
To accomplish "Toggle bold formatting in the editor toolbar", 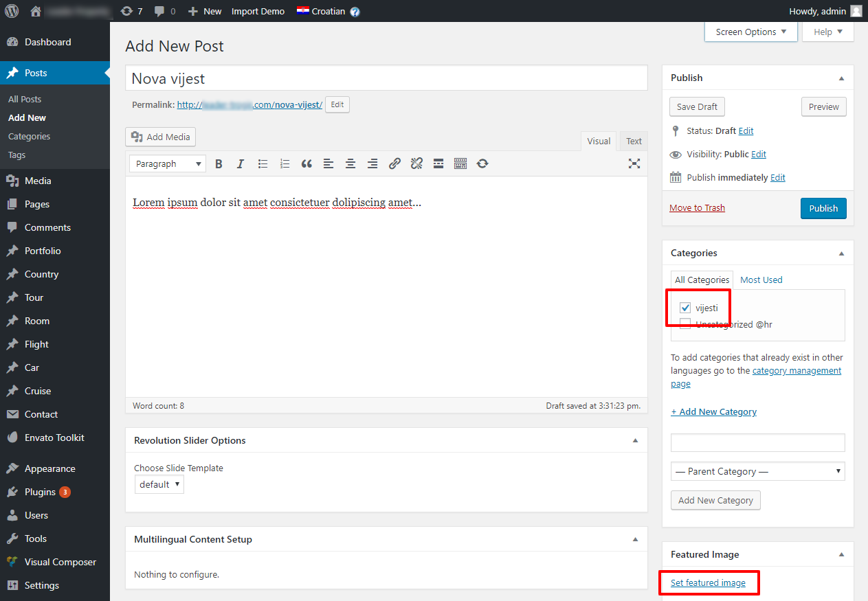I will pyautogui.click(x=219, y=163).
